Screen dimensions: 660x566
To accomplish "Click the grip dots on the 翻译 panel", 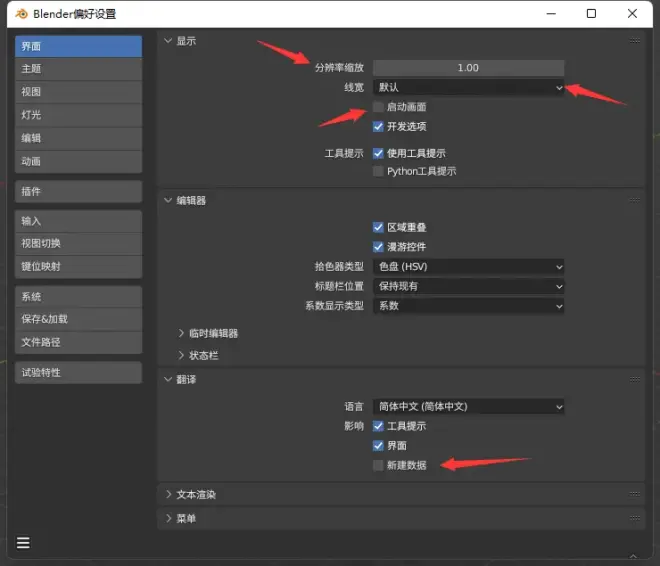I will tap(635, 379).
